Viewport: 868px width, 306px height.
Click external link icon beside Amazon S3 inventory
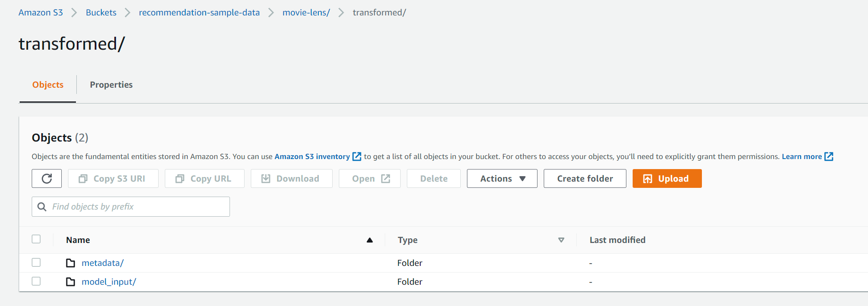pyautogui.click(x=357, y=157)
